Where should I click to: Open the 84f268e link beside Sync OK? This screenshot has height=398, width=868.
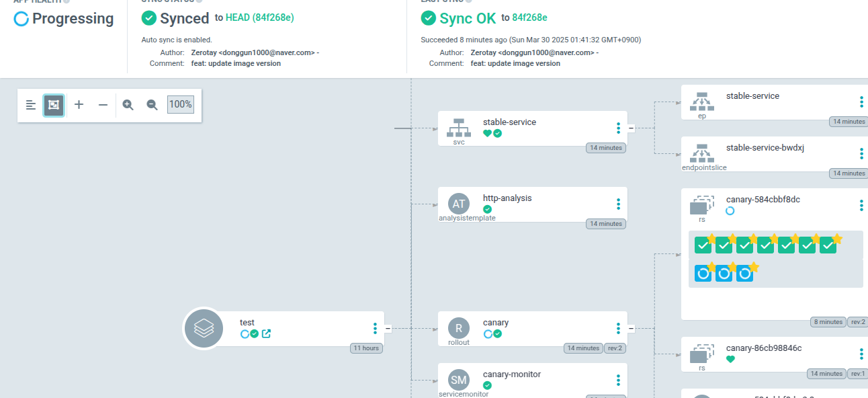[x=530, y=17]
